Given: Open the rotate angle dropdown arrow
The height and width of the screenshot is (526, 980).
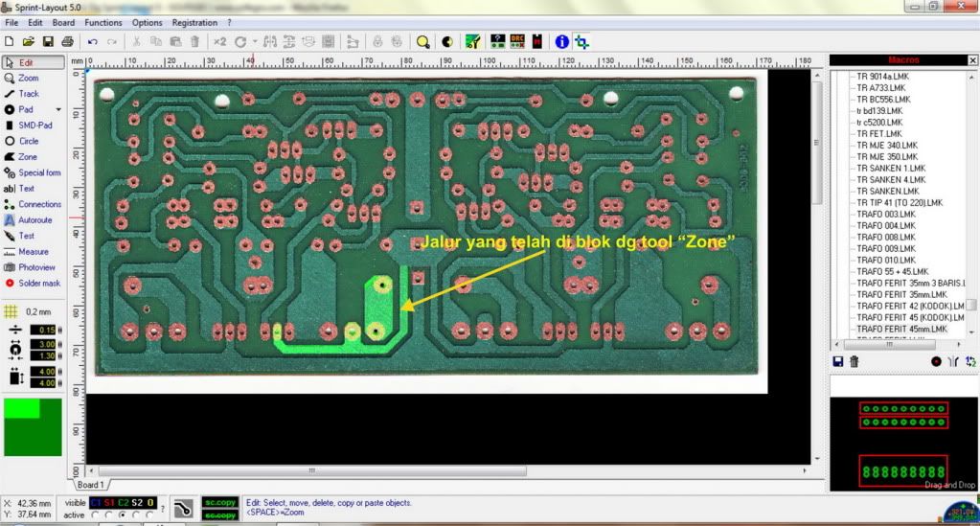Looking at the screenshot, I should (x=255, y=42).
